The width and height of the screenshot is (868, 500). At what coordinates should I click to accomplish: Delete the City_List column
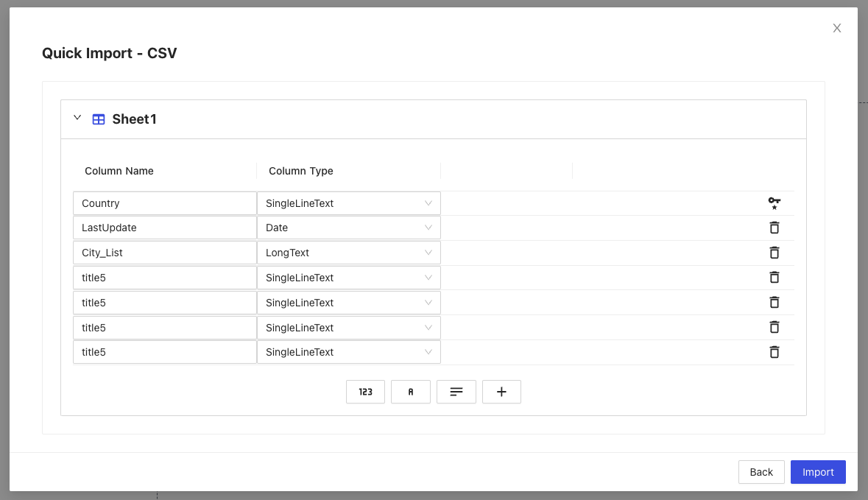pos(774,253)
